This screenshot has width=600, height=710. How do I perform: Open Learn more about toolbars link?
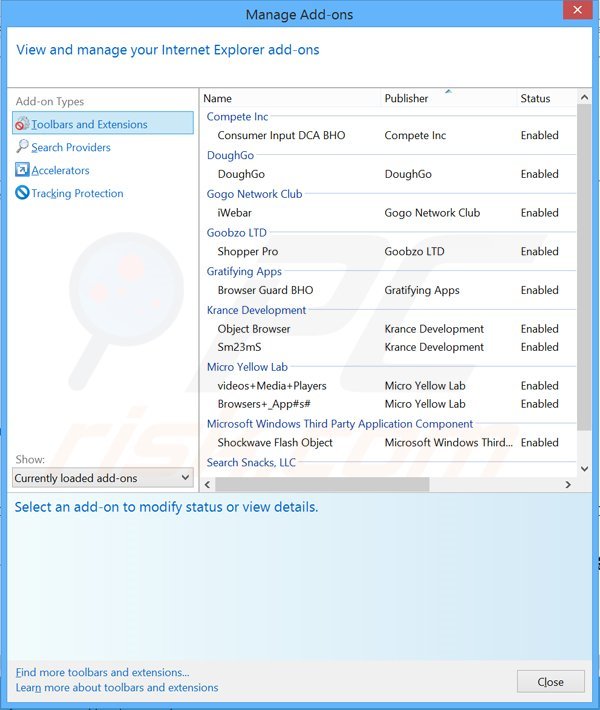[117, 687]
